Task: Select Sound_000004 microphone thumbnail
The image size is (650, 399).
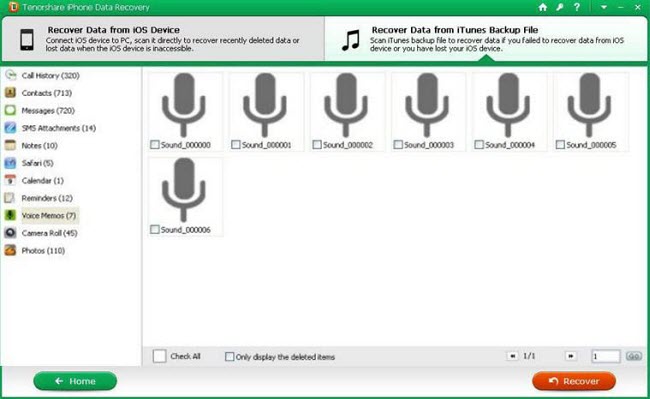Action: coord(508,105)
